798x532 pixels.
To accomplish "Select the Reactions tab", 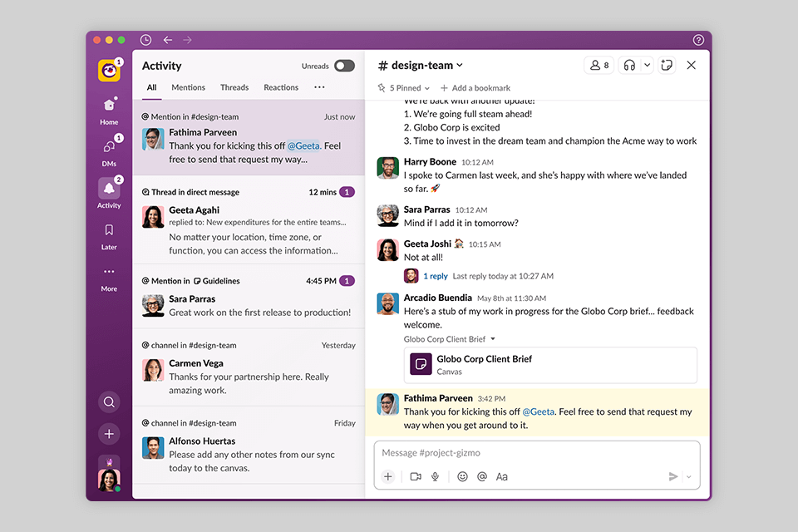I will click(281, 87).
